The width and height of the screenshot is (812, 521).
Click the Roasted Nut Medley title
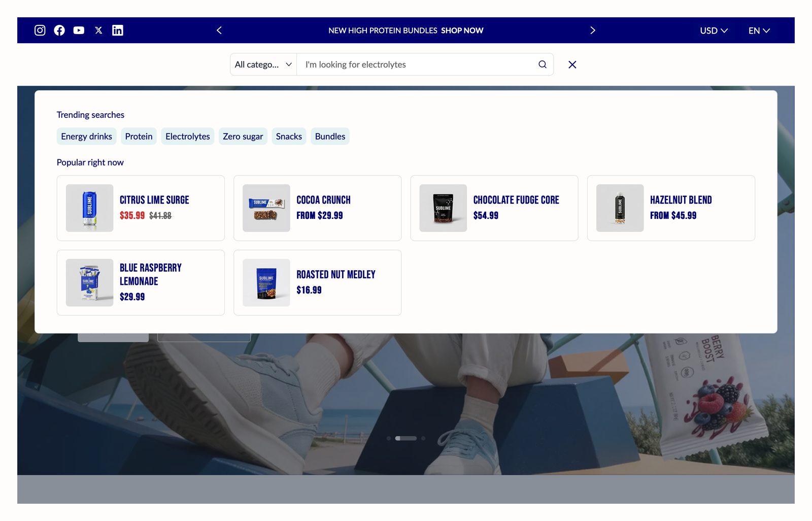click(x=336, y=275)
